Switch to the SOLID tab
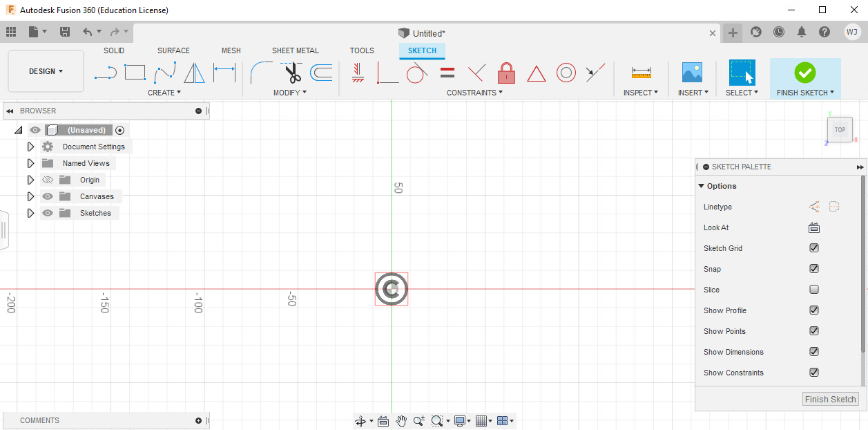 (x=114, y=50)
